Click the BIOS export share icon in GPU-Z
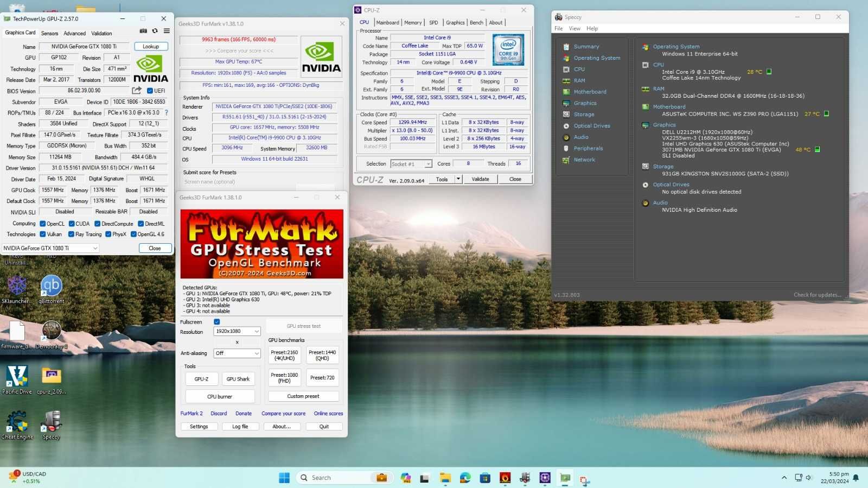This screenshot has width=868, height=488. tap(137, 91)
